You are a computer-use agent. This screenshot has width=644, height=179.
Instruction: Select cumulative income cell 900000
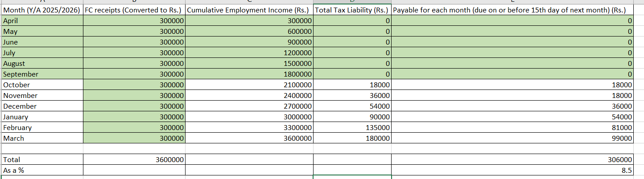[x=249, y=42]
